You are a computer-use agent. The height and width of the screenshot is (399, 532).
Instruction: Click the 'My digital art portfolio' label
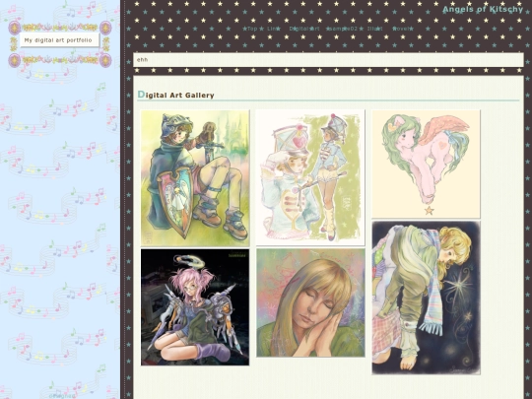(x=59, y=40)
